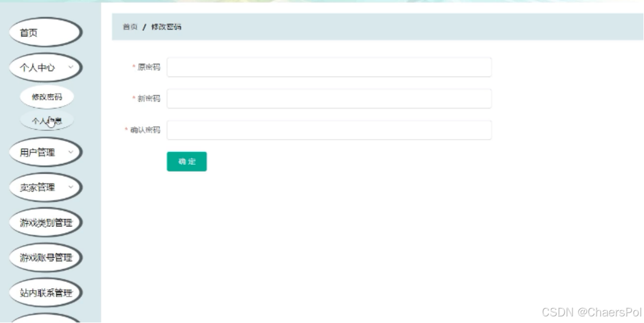This screenshot has height=323, width=644.
Task: Collapse 个人中心 using its chevron arrow
Action: 70,67
